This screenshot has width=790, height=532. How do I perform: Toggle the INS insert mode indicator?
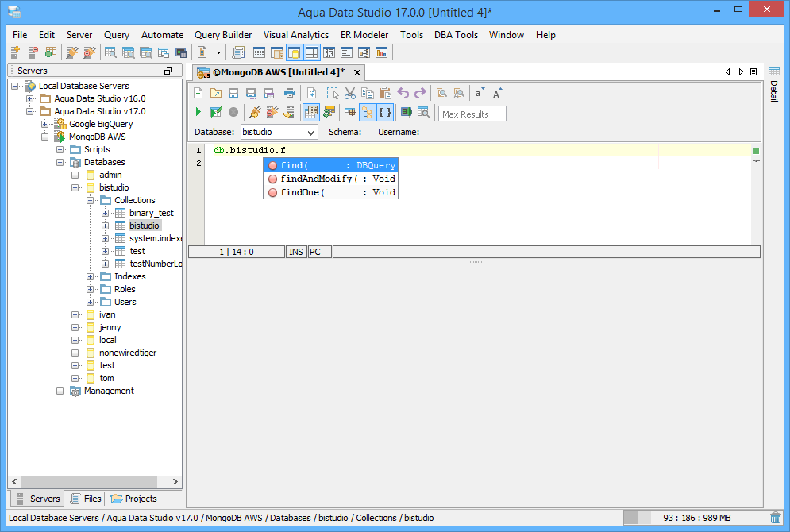coord(296,252)
